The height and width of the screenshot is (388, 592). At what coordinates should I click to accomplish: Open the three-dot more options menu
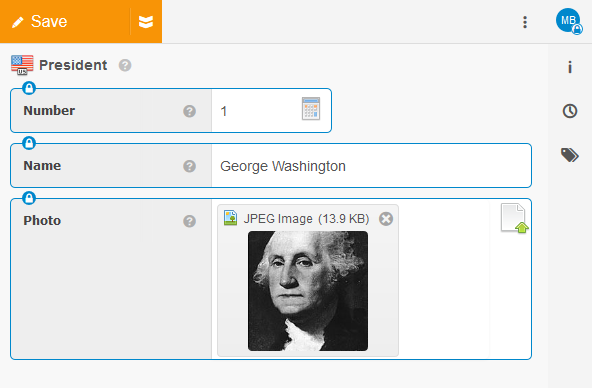point(525,22)
